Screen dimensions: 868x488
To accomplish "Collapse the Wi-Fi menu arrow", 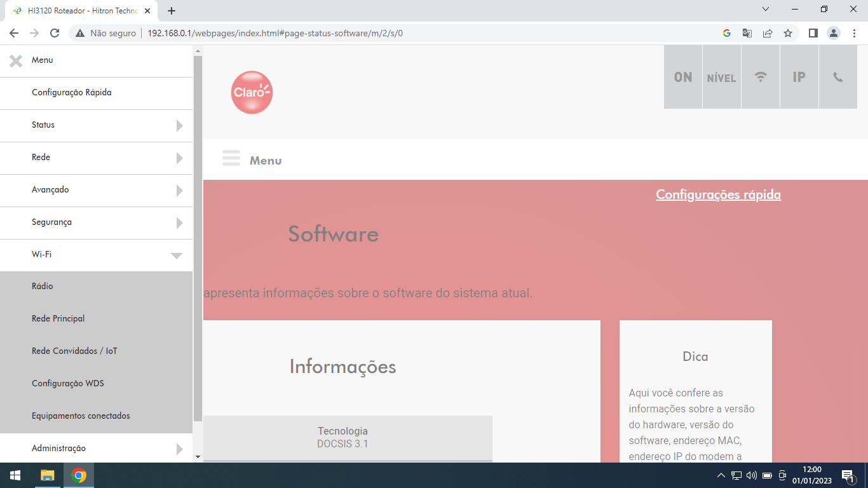I will click(x=177, y=255).
